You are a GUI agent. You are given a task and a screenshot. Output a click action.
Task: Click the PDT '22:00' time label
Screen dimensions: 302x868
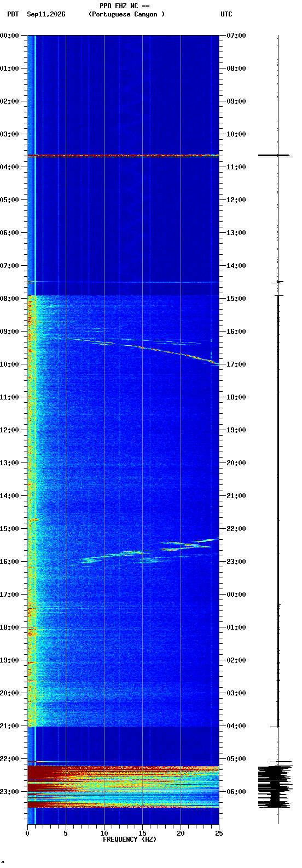coord(9,759)
